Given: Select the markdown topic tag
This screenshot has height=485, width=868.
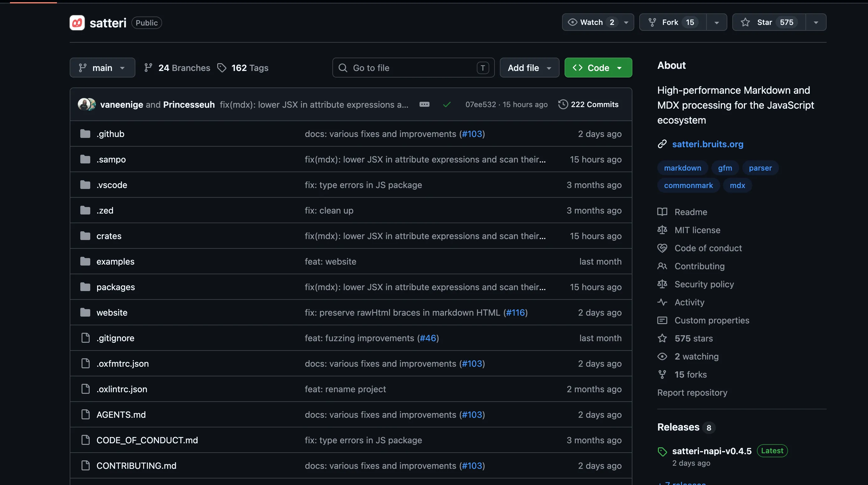Looking at the screenshot, I should (x=683, y=168).
